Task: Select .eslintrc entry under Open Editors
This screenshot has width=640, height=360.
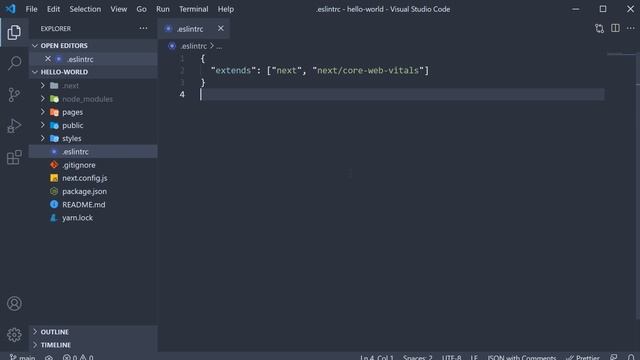Action: pyautogui.click(x=93, y=59)
